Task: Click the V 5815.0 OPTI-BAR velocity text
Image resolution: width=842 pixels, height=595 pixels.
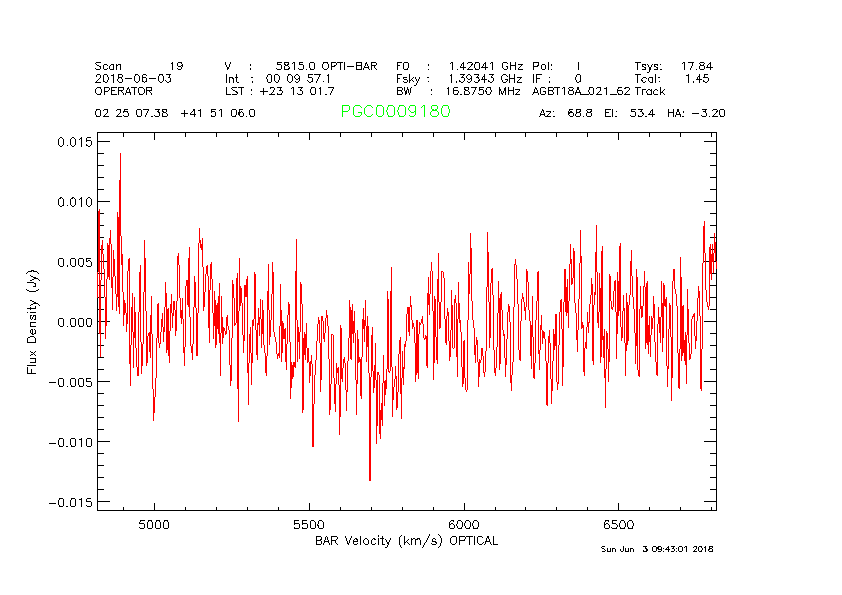Action: click(301, 65)
